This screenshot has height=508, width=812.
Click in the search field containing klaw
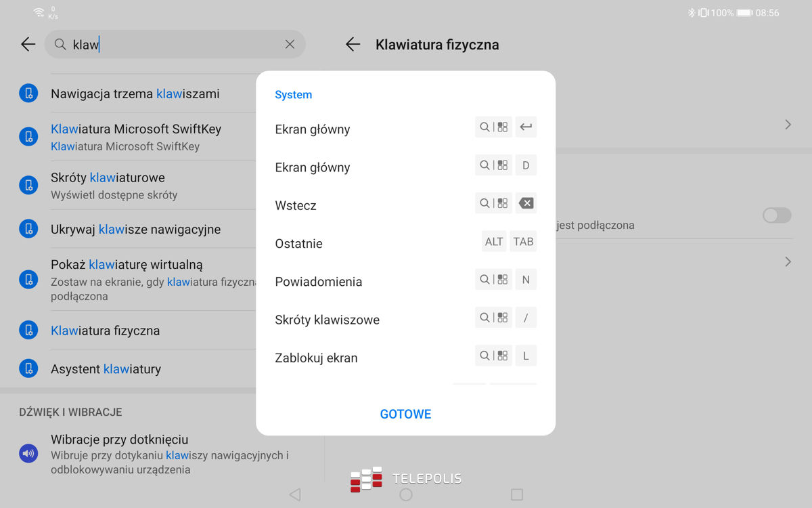coord(176,45)
